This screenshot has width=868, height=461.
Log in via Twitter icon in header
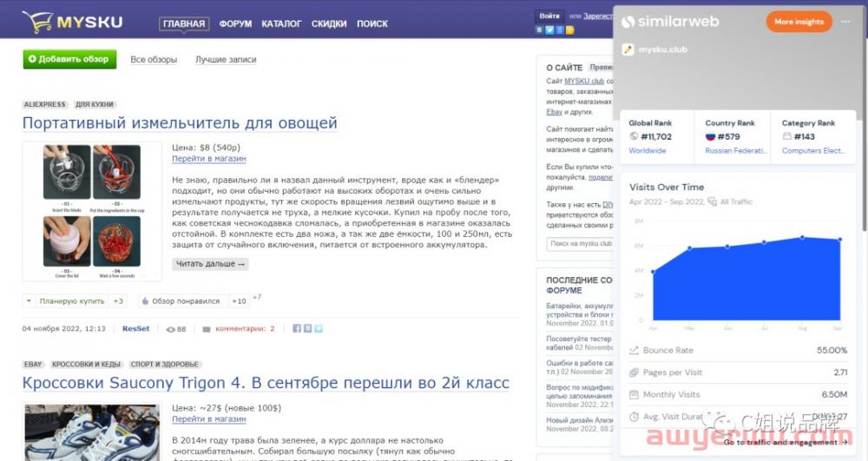(549, 30)
